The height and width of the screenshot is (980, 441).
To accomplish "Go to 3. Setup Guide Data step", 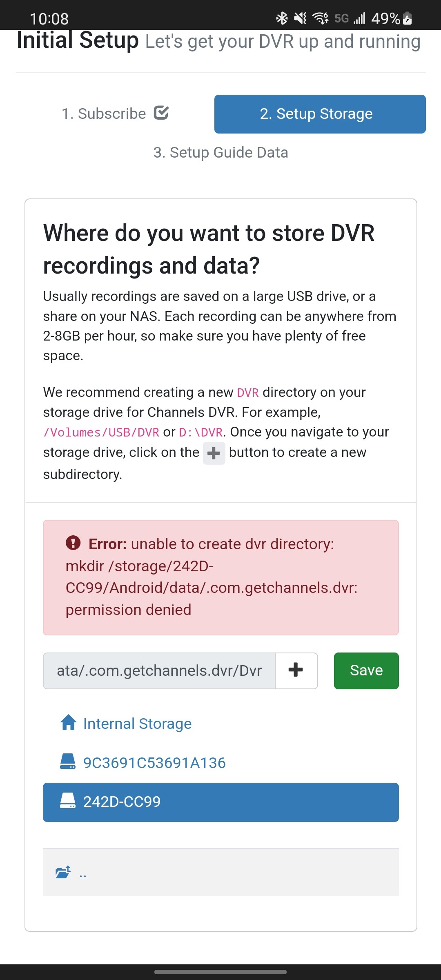I will coord(220,153).
